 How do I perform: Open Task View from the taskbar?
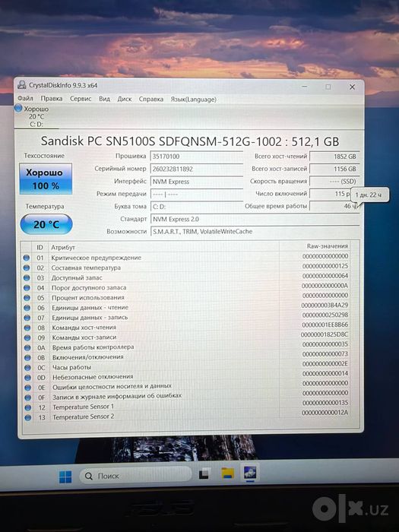(204, 473)
